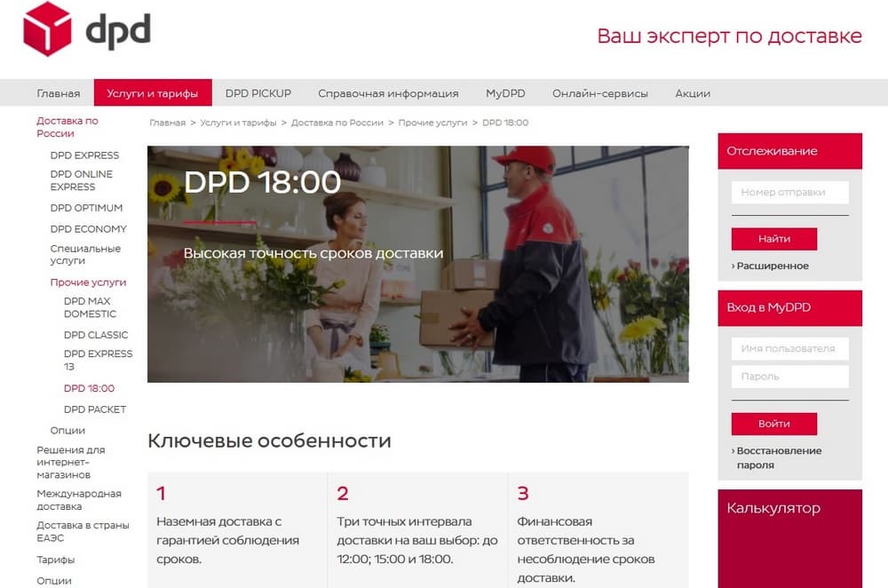
Task: Click feature card 2 Три точных интервала
Action: click(x=418, y=530)
